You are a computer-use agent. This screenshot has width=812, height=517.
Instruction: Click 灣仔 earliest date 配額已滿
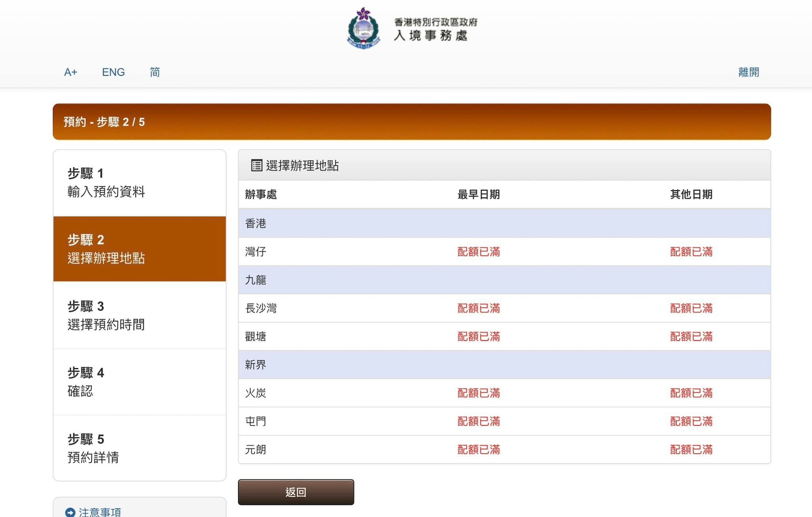click(478, 252)
